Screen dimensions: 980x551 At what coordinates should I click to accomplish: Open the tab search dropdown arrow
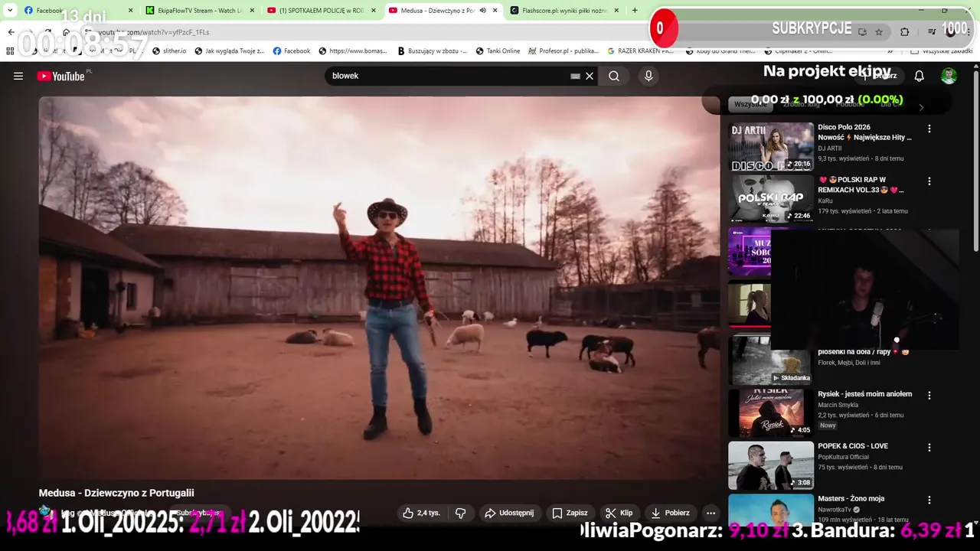click(10, 11)
